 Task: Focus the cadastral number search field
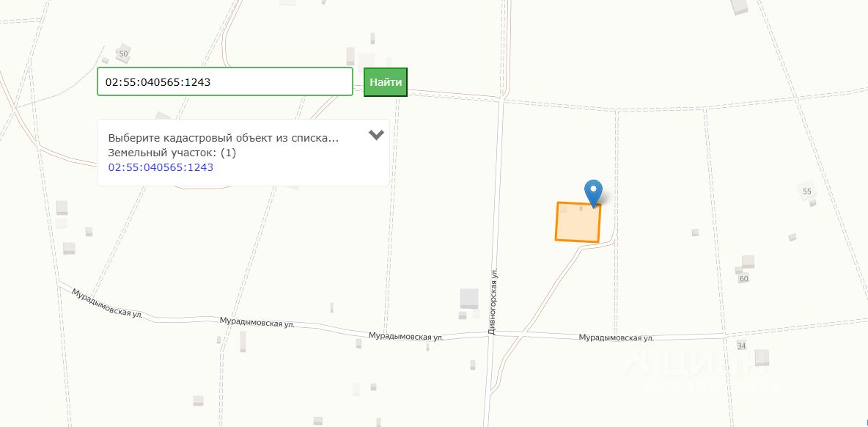point(225,81)
